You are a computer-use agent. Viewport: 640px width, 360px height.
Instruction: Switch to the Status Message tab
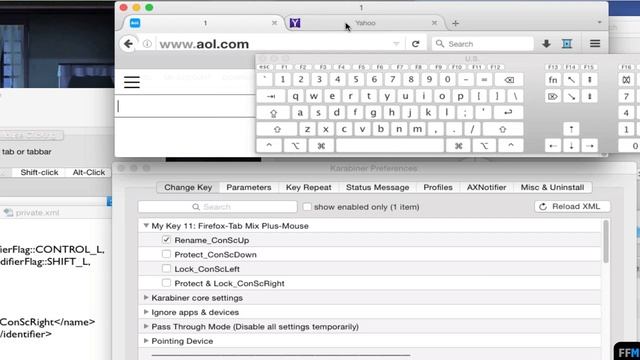coord(378,187)
